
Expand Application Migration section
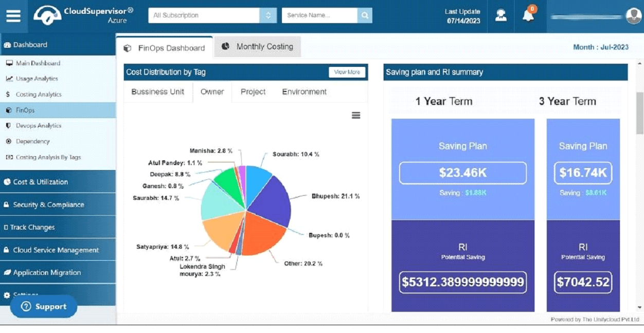coord(58,272)
